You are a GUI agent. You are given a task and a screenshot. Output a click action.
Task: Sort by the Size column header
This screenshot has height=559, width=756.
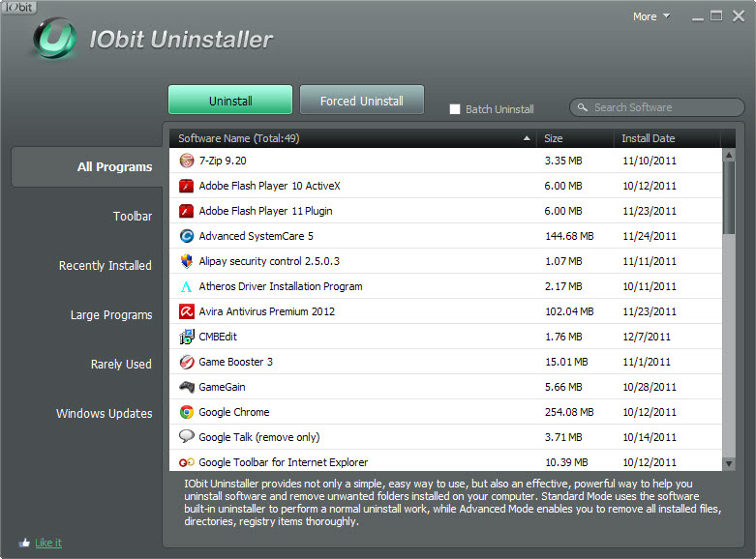point(576,138)
